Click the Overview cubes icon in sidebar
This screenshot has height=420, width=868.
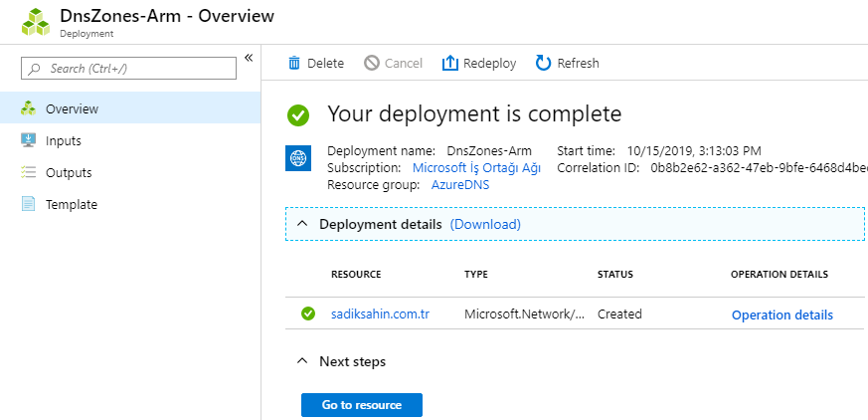click(28, 108)
